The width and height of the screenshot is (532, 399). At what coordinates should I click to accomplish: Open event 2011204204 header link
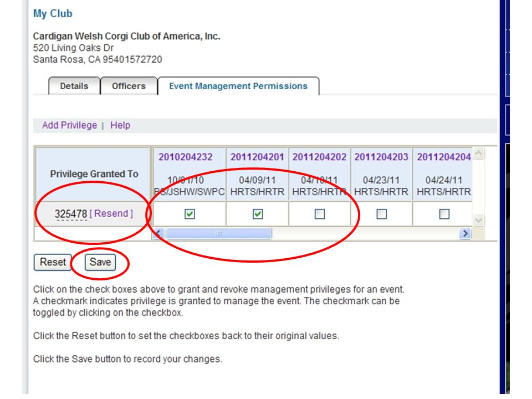click(444, 157)
